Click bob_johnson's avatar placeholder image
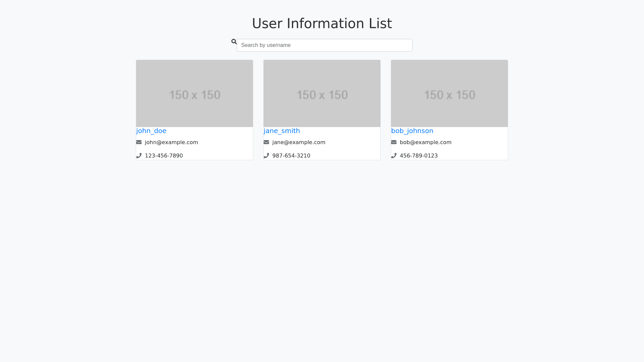 pyautogui.click(x=449, y=94)
